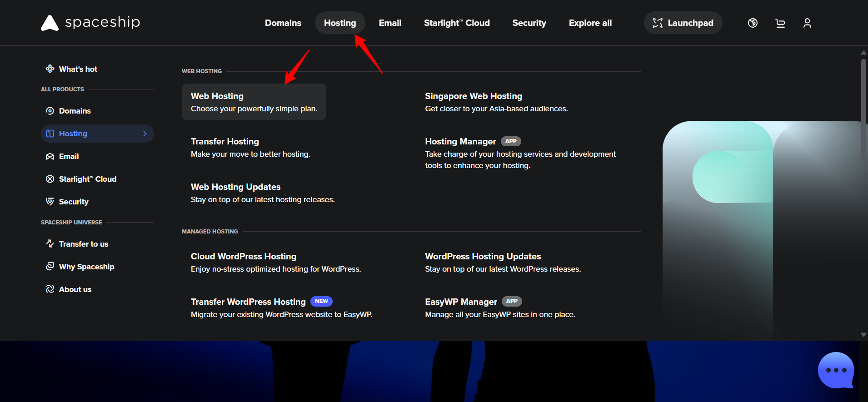Image resolution: width=868 pixels, height=402 pixels.
Task: Click the Transfer to us icon
Action: [50, 243]
